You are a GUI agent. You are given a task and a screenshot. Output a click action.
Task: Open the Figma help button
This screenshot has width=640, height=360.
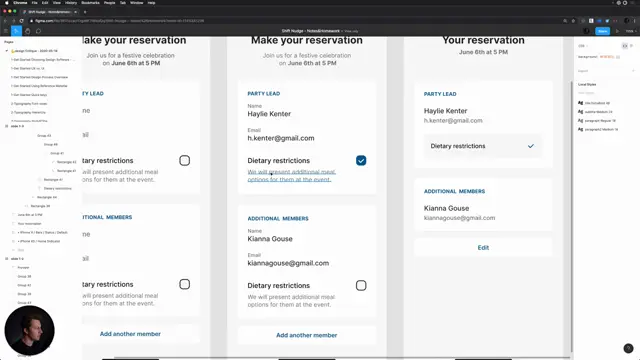[628, 348]
